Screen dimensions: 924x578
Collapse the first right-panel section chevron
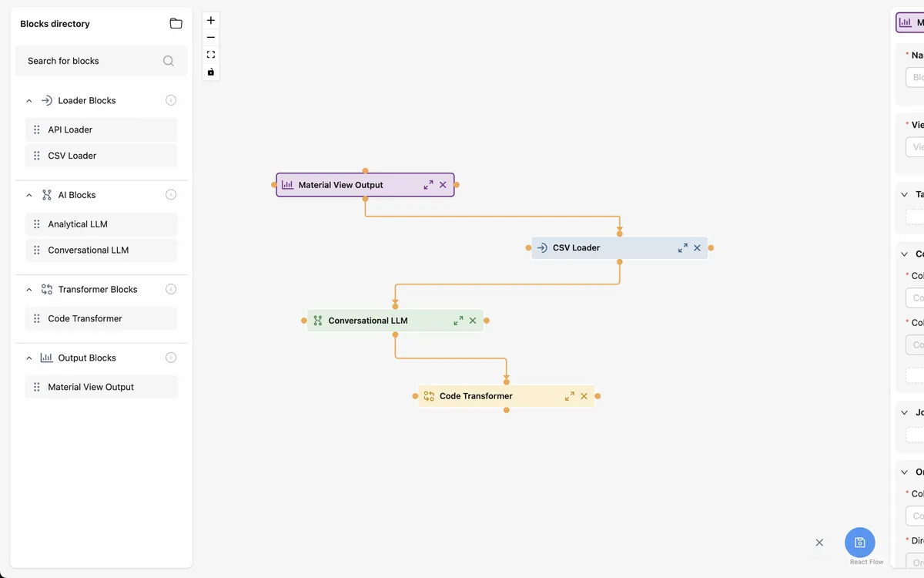pyautogui.click(x=905, y=195)
